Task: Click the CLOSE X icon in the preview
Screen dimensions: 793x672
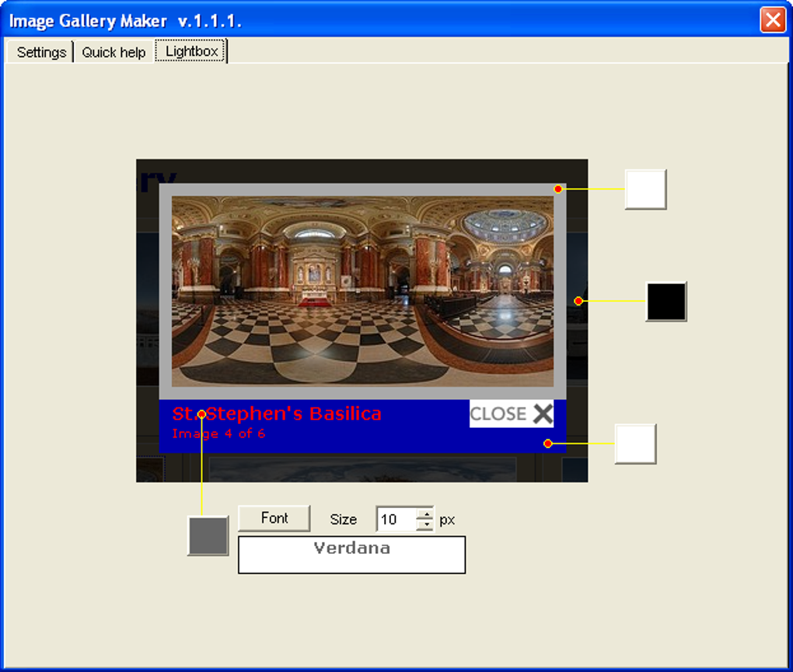Action: pos(511,413)
